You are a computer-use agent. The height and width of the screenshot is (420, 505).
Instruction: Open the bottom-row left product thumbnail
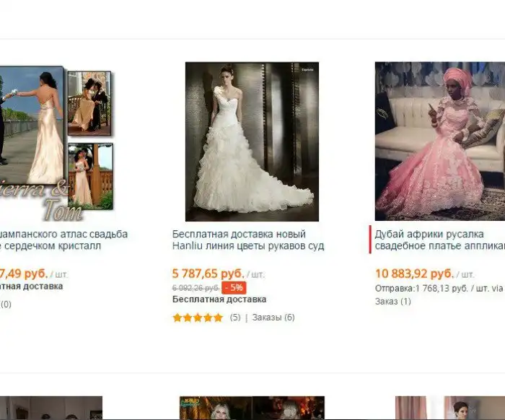coord(50,408)
